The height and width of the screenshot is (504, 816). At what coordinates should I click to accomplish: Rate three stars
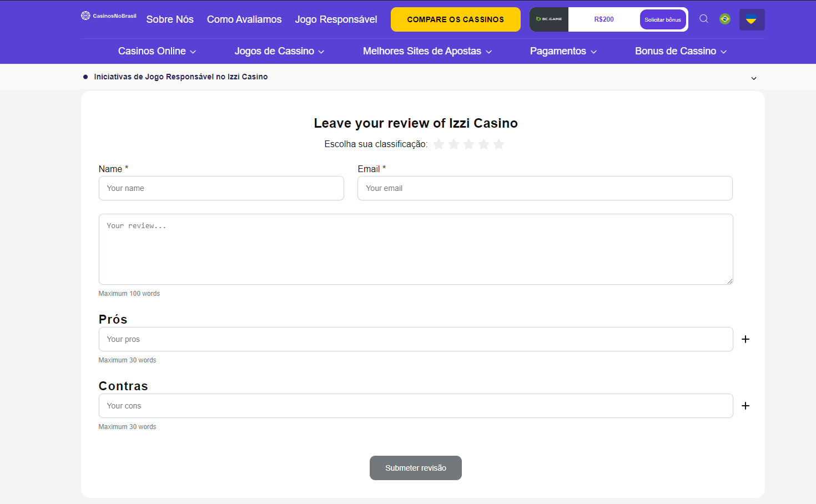pyautogui.click(x=469, y=144)
